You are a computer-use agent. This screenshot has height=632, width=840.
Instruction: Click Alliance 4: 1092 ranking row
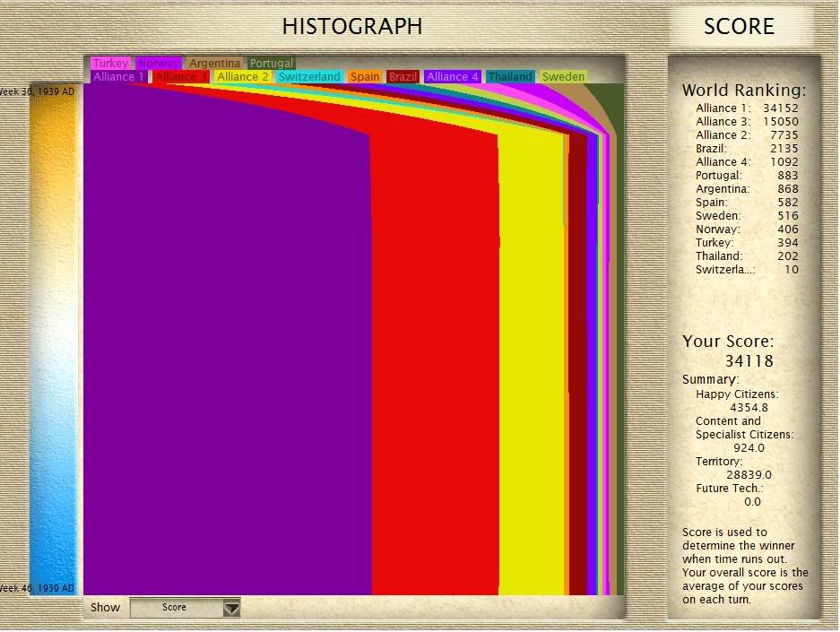(747, 161)
